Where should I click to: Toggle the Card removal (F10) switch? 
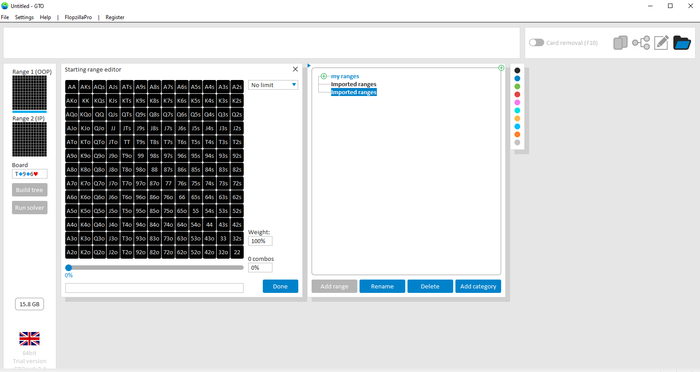(536, 43)
